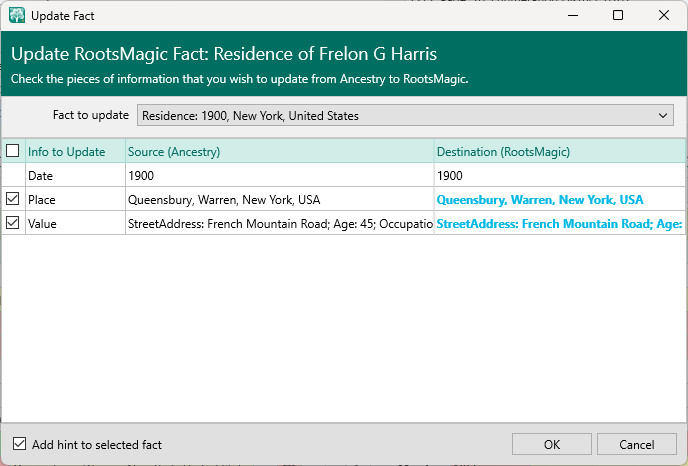Select the source StreetAddress value cell

tap(279, 224)
